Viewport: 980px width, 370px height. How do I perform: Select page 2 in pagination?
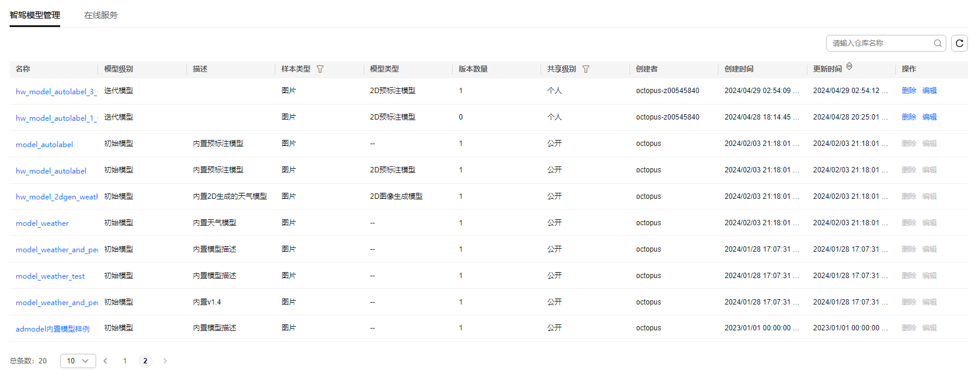tap(145, 361)
